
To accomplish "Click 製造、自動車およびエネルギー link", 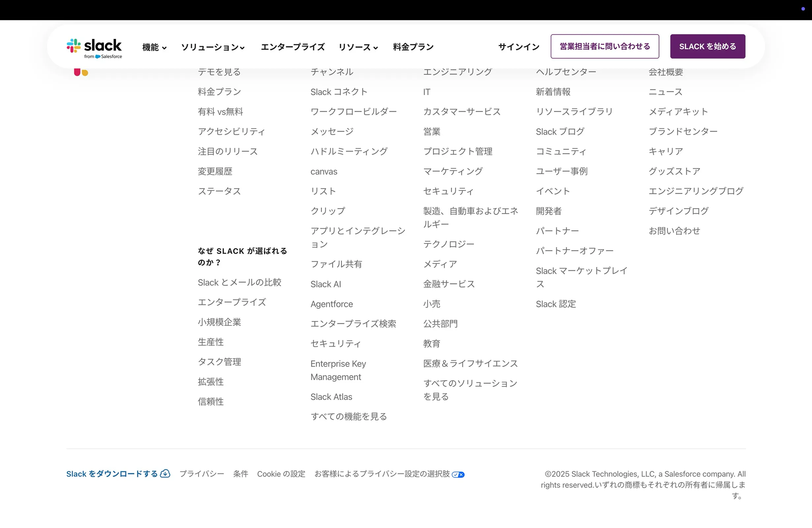I will coord(470,217).
